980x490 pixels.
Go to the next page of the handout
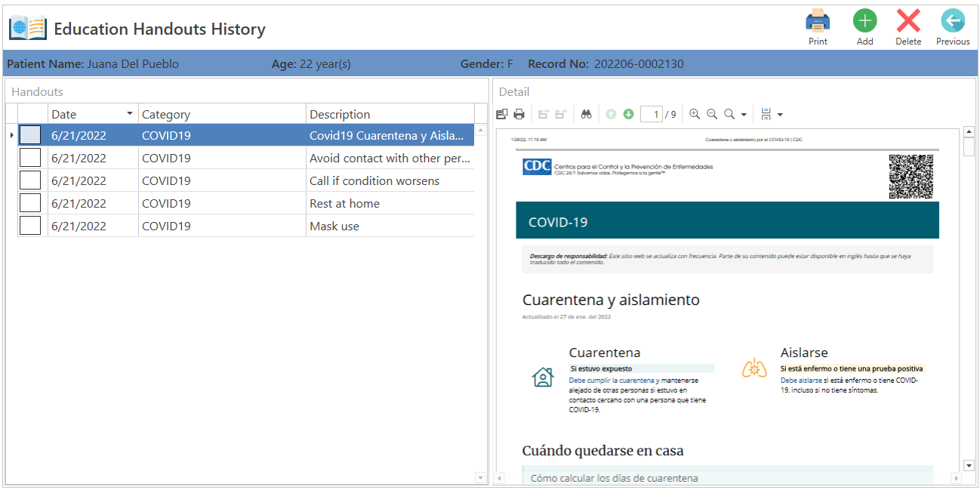click(627, 113)
